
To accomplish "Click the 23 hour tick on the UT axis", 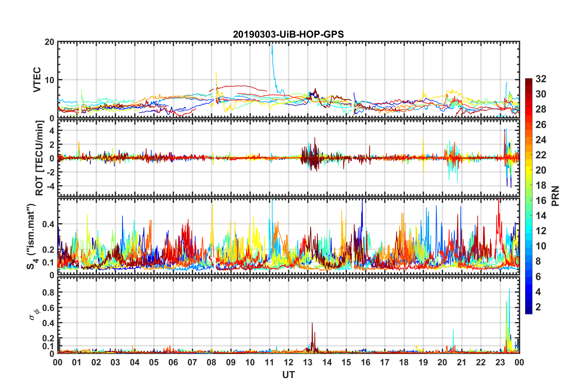I will coord(500,363).
